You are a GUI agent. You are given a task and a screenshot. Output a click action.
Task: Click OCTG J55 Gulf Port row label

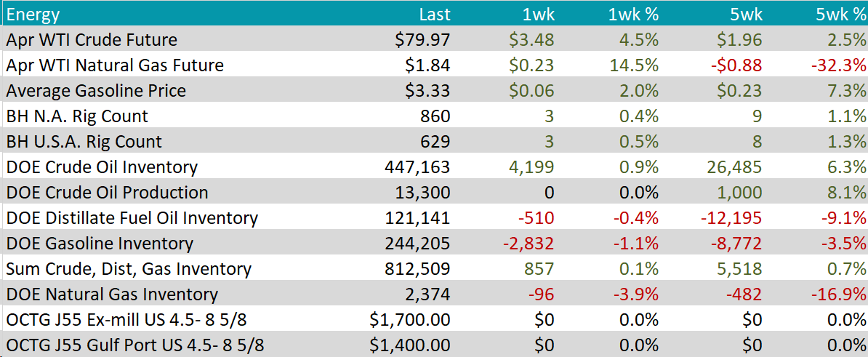[x=134, y=345]
